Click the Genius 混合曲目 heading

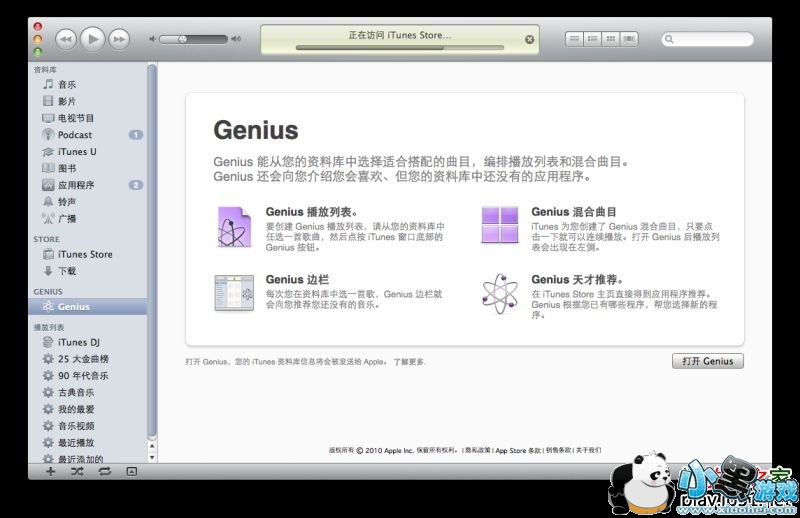574,212
